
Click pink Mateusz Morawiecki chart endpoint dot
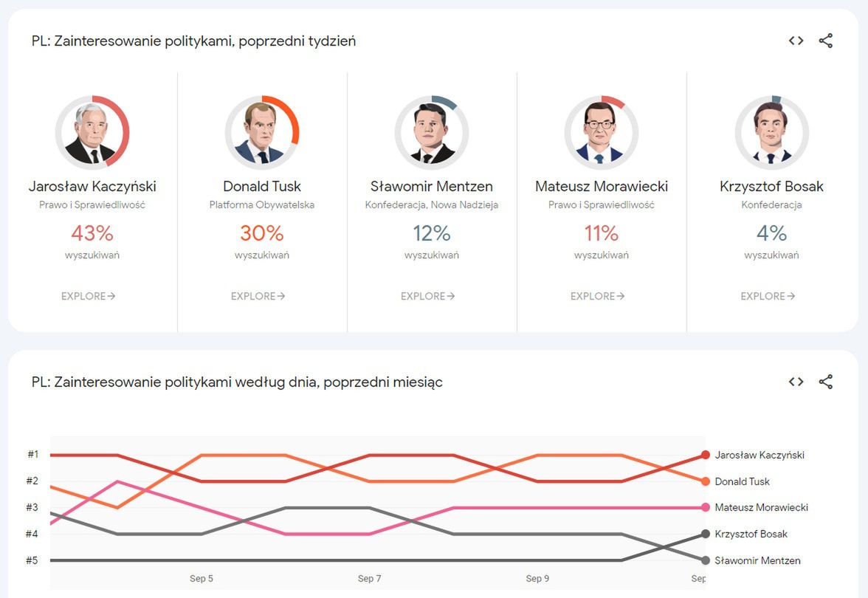coord(706,507)
